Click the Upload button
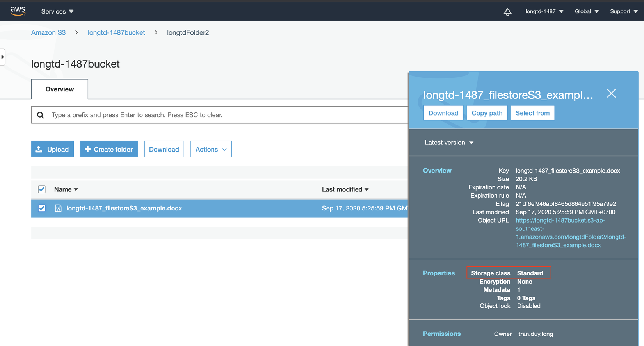The image size is (644, 346). 53,149
